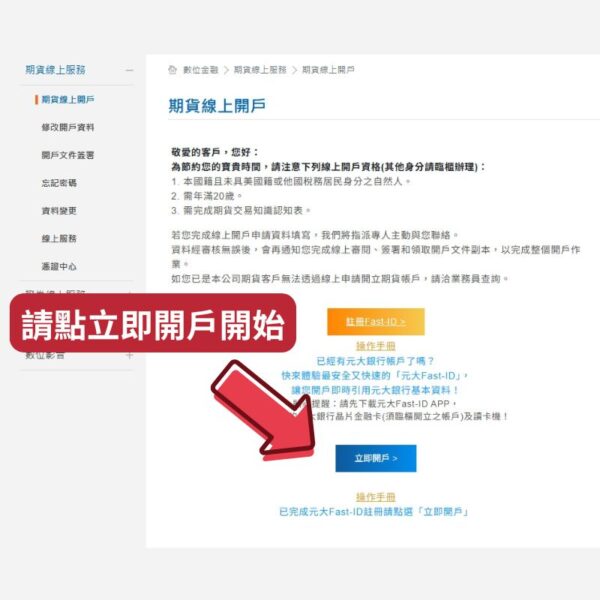This screenshot has height=600, width=600.
Task: Collapse the 期貨線上服務 sidebar section
Action: point(129,70)
